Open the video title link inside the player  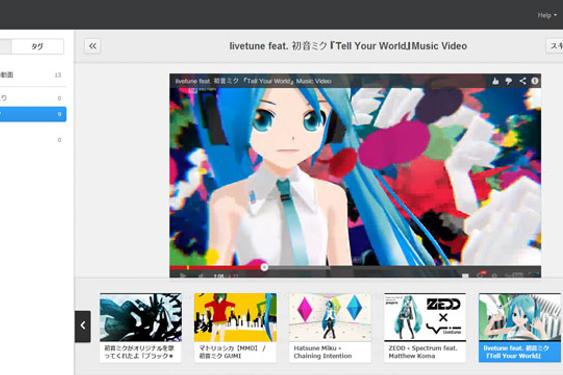click(253, 81)
